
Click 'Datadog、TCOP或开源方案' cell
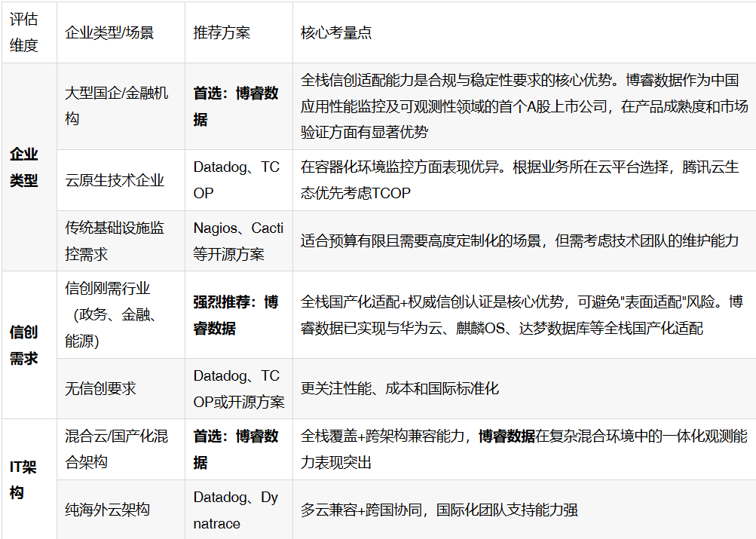click(x=239, y=388)
